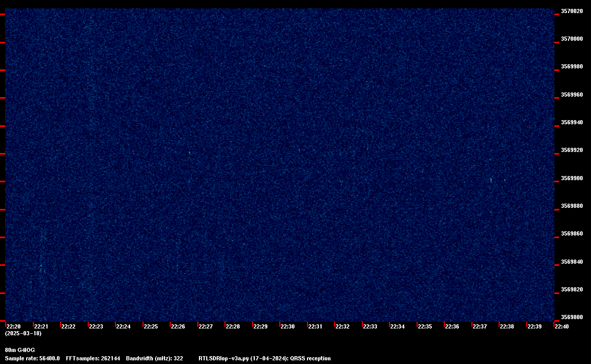Click the 22:36 time label
Image resolution: width=591 pixels, height=364 pixels.
click(452, 326)
